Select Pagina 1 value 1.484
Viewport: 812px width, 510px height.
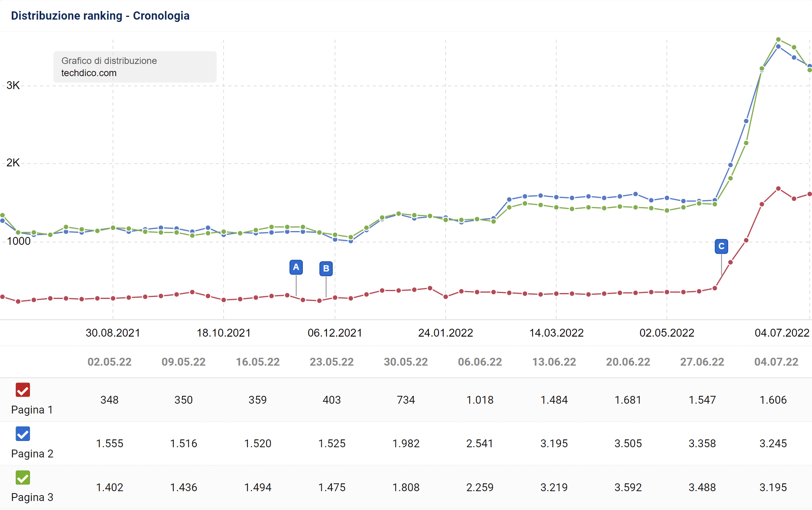(554, 400)
